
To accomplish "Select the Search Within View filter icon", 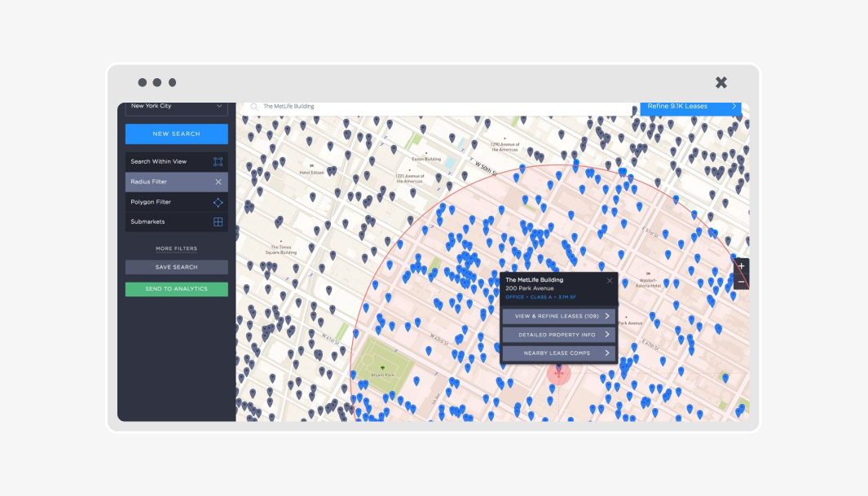I will tap(218, 161).
